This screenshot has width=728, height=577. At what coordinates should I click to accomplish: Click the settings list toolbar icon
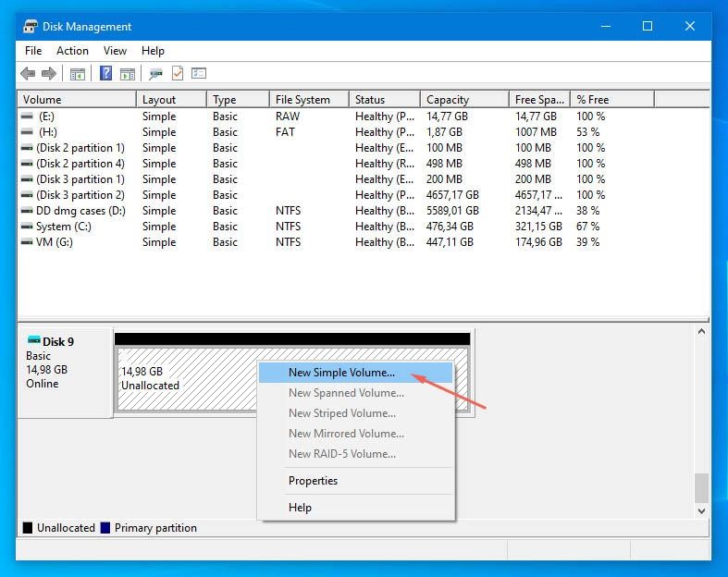(199, 74)
